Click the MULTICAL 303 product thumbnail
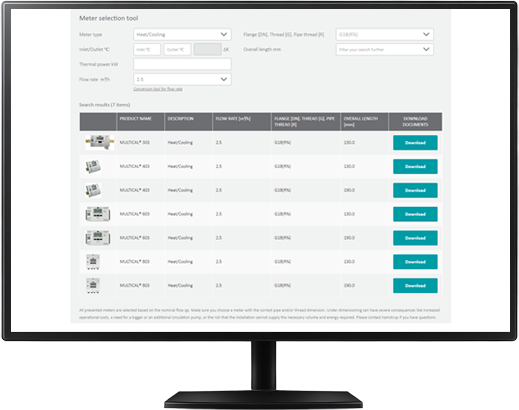This screenshot has height=410, width=519. click(x=100, y=142)
